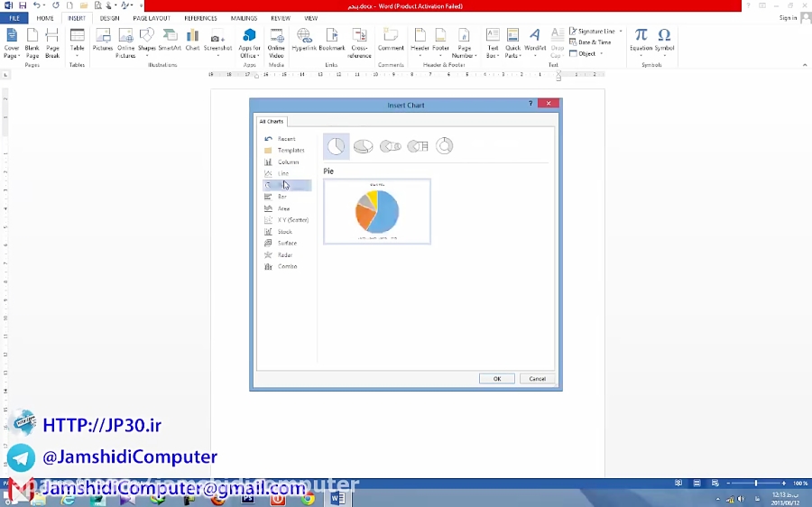Select the Pie of Pie subtype icon
Viewport: 812px width, 507px height.
(x=390, y=146)
